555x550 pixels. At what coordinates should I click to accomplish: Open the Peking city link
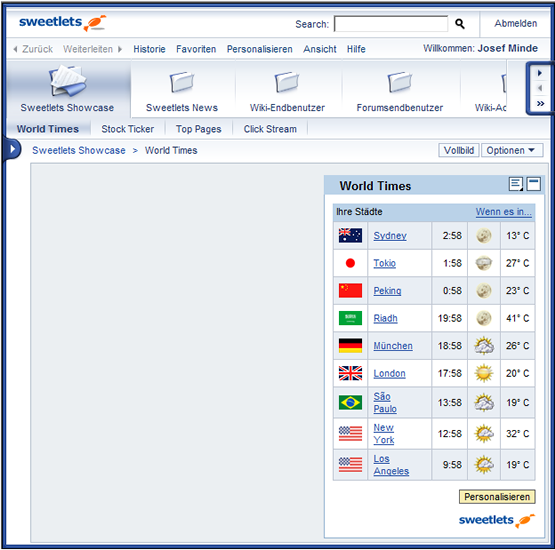click(387, 291)
